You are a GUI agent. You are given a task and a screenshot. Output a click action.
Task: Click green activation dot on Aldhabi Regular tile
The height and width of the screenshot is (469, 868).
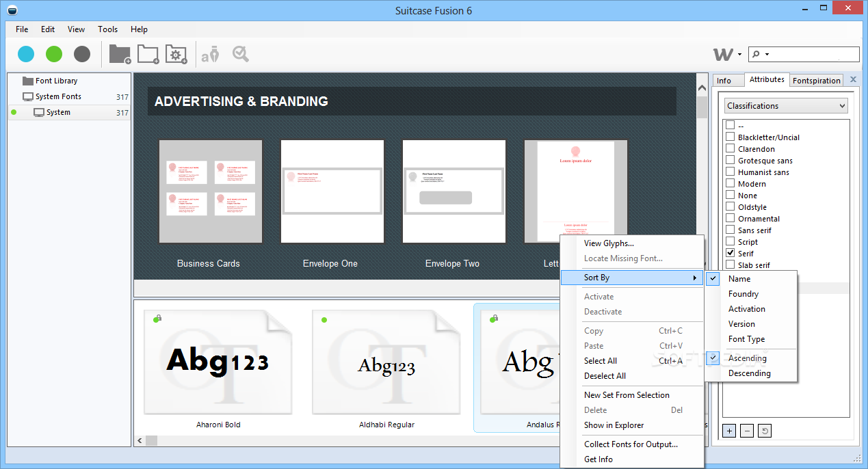click(x=324, y=319)
